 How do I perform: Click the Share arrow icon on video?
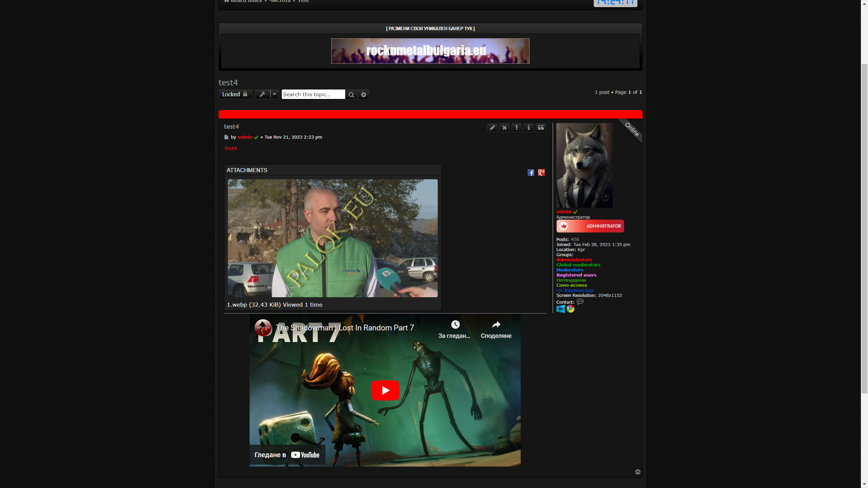coord(496,325)
